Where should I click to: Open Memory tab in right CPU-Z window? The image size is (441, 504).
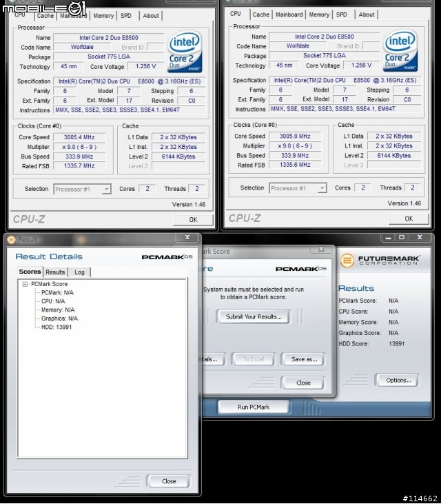(319, 14)
